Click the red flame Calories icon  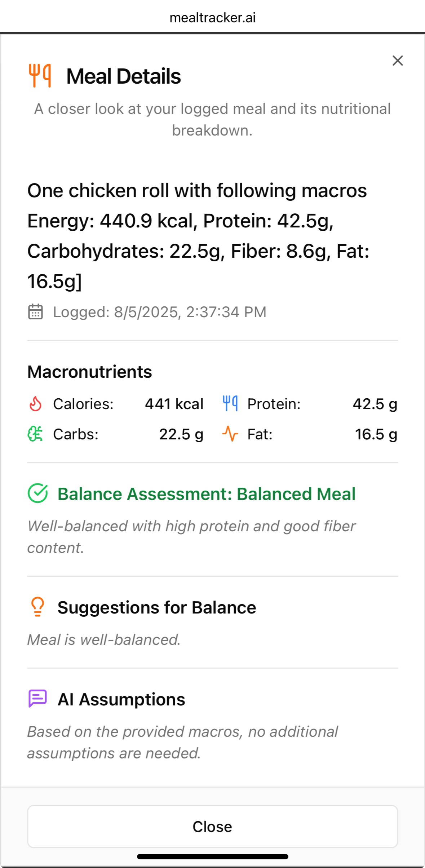[35, 404]
